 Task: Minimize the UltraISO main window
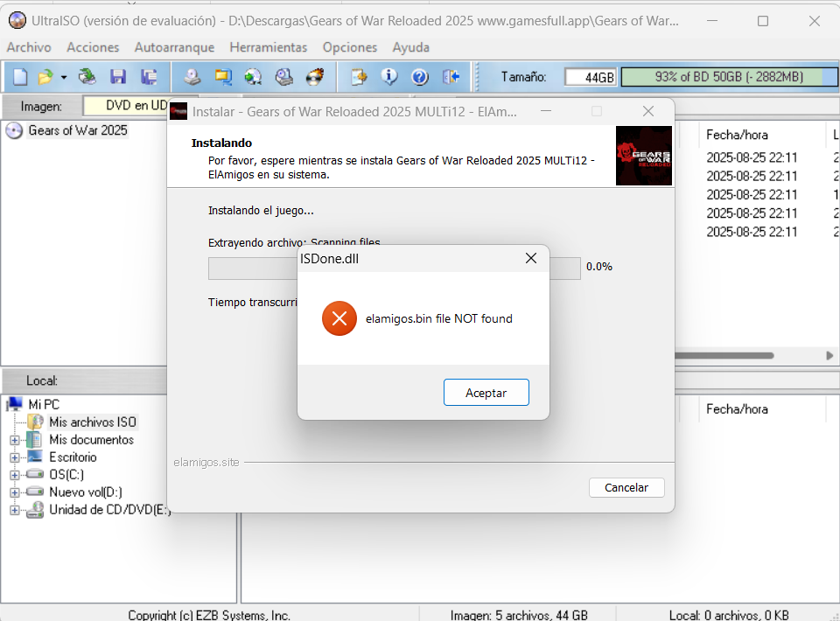tap(712, 21)
